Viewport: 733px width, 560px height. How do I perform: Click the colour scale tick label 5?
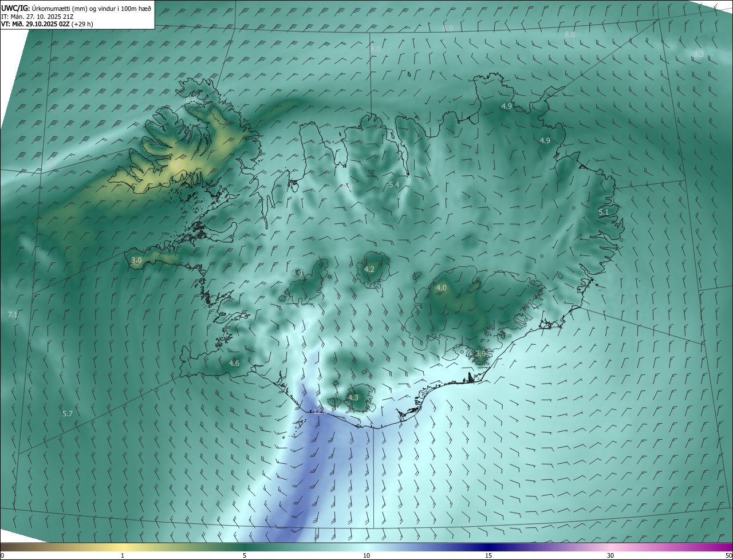coord(245,555)
